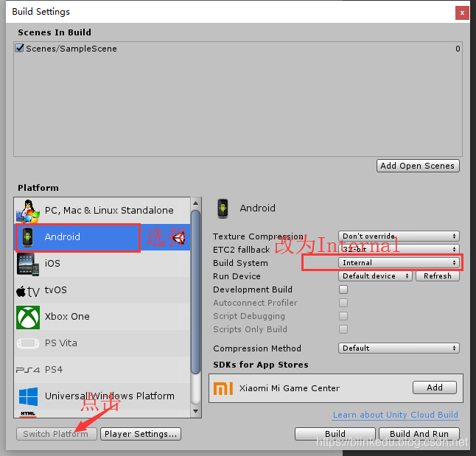The width and height of the screenshot is (476, 456).
Task: Toggle the Scripts Only Build checkbox
Action: pyautogui.click(x=343, y=329)
